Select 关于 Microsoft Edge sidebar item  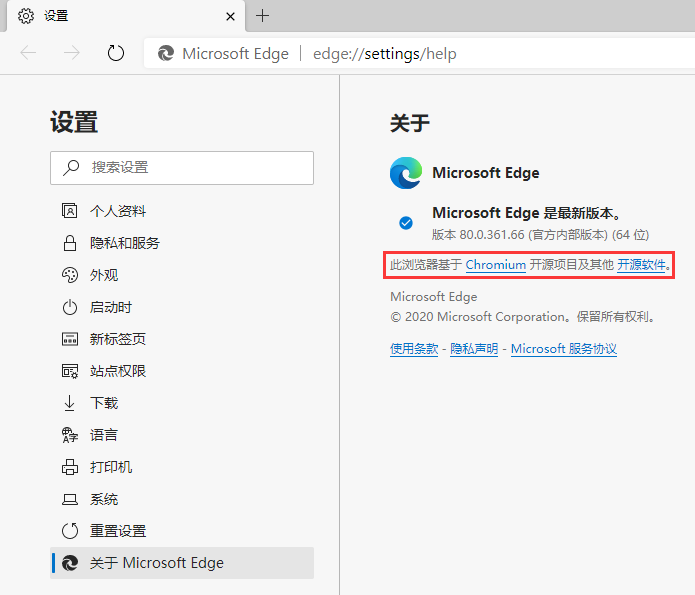click(x=182, y=563)
